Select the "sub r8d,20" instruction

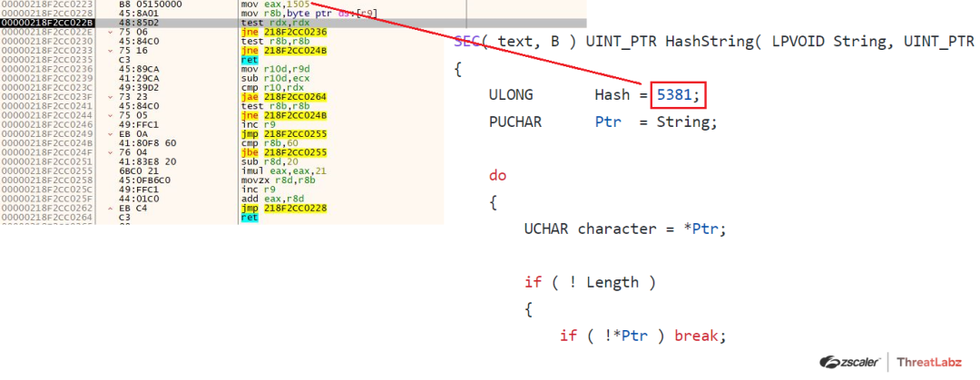click(263, 161)
